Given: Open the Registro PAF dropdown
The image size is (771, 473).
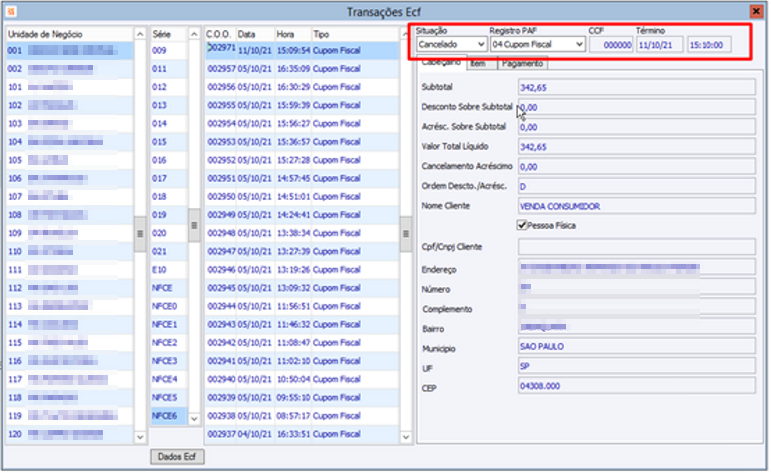Looking at the screenshot, I should coord(537,44).
